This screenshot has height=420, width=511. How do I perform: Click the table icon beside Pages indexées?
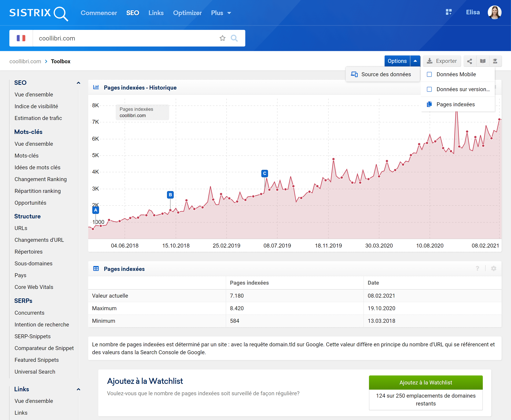coord(96,269)
